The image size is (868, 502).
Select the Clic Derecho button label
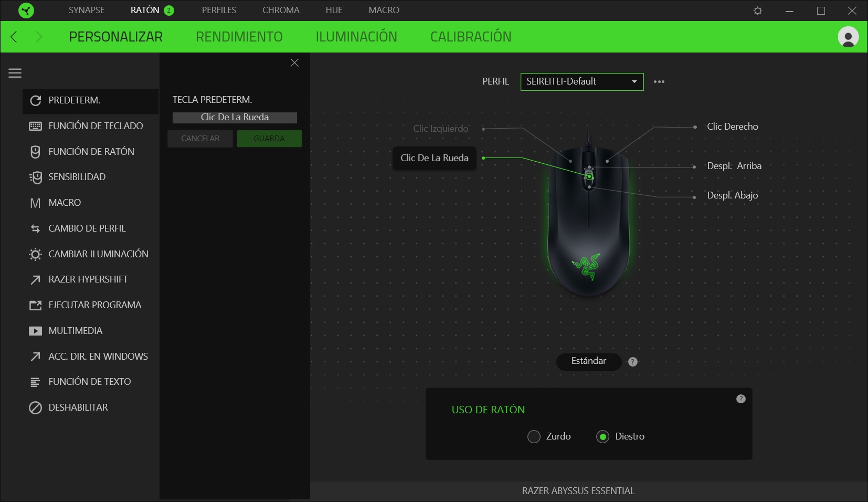pos(732,127)
